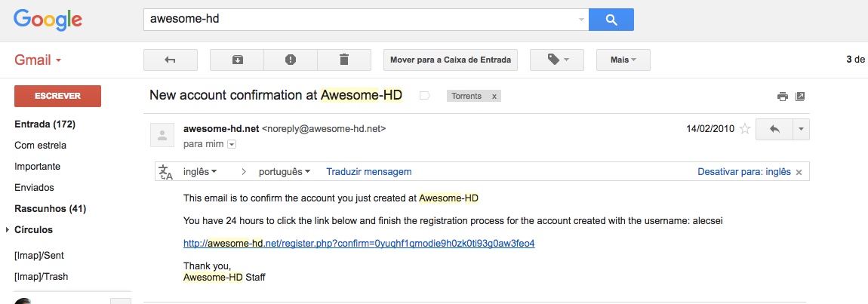Print the conversation with the printer icon
868x304 pixels.
tap(782, 97)
